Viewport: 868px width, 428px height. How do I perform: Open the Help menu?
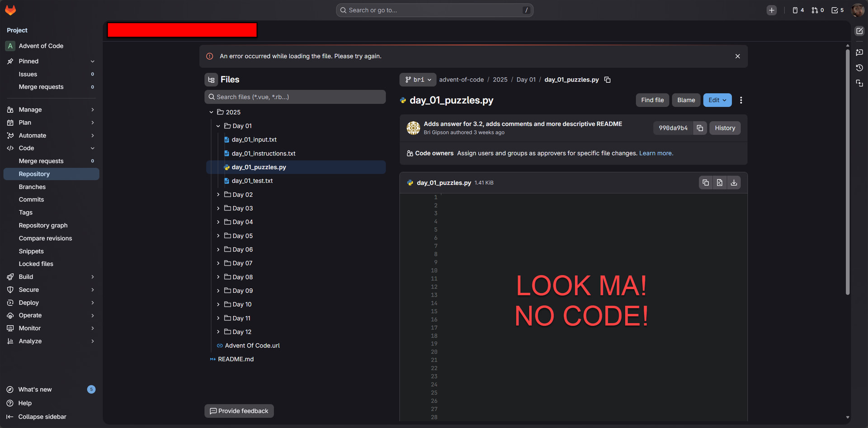coord(51,403)
